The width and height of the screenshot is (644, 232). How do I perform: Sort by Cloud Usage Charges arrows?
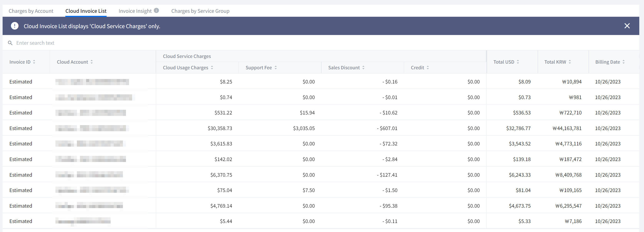[212, 68]
